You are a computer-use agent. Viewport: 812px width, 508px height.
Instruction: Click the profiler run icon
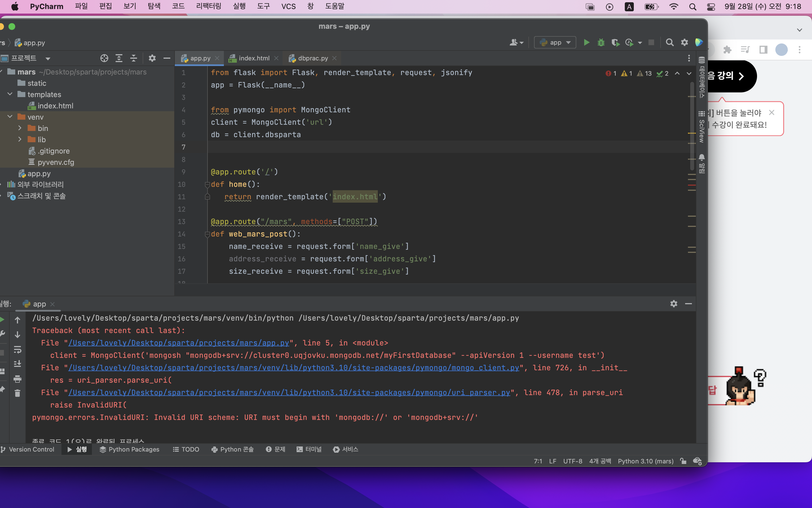coord(629,42)
